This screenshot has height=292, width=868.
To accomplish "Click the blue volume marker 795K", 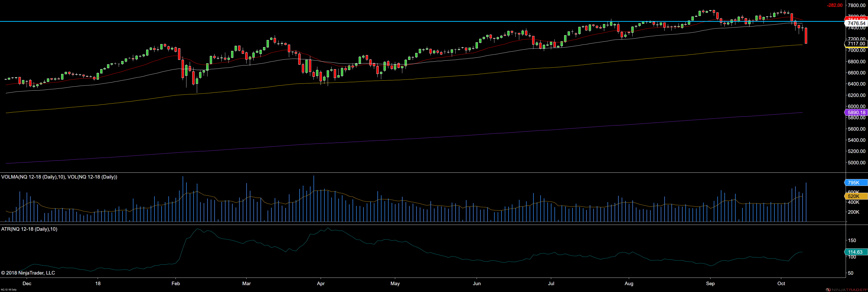I will [856, 183].
